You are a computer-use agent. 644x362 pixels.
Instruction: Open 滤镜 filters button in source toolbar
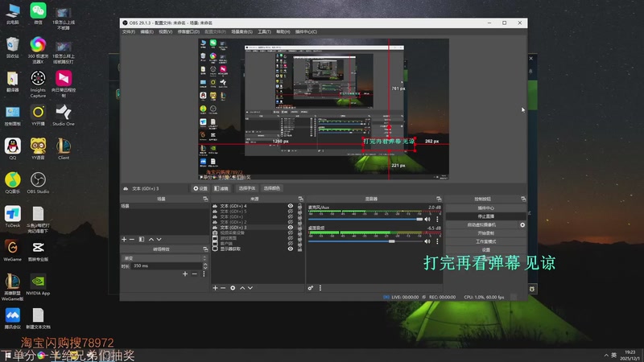221,188
